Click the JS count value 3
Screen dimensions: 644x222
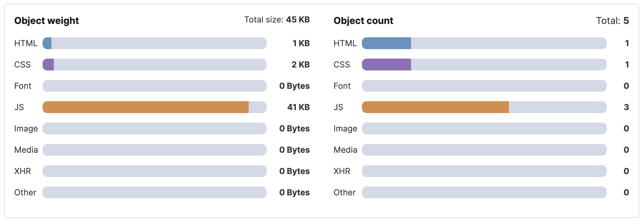626,107
